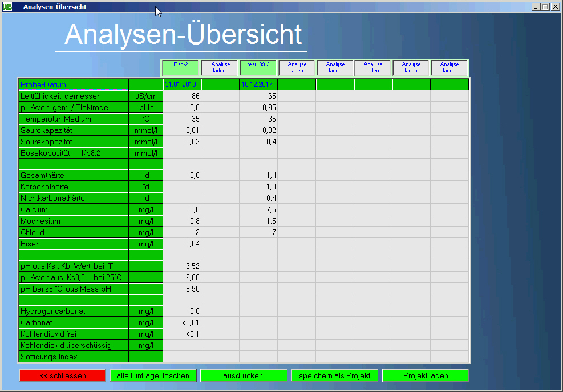Click 'Analyse laden' between Bsp-2 and test_0912
Image resolution: width=563 pixels, height=392 pixels.
220,68
